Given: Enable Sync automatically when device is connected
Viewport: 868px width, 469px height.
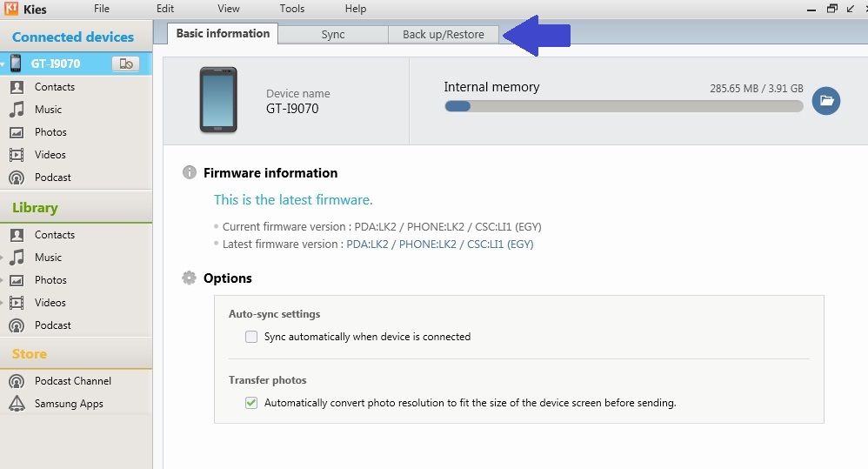Looking at the screenshot, I should pos(251,337).
